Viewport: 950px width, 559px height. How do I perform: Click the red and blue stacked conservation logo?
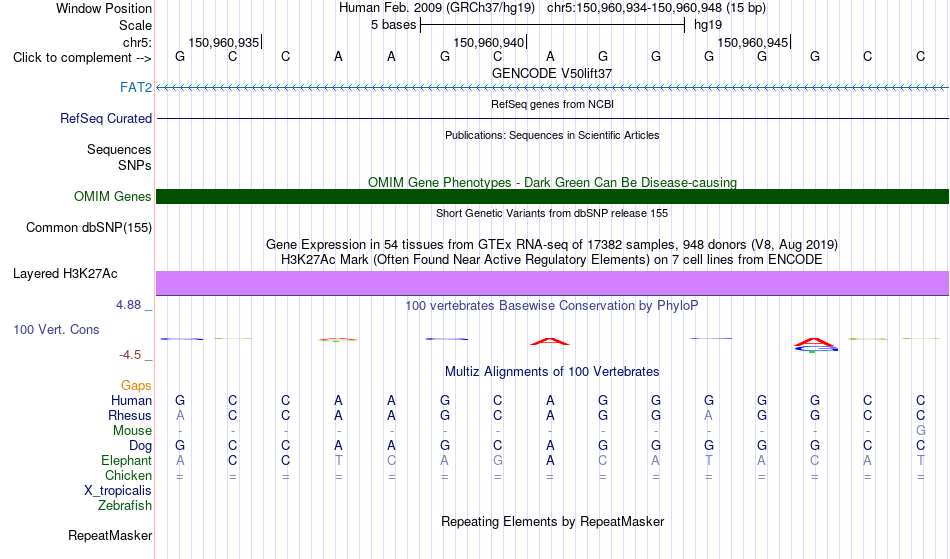[x=815, y=345]
